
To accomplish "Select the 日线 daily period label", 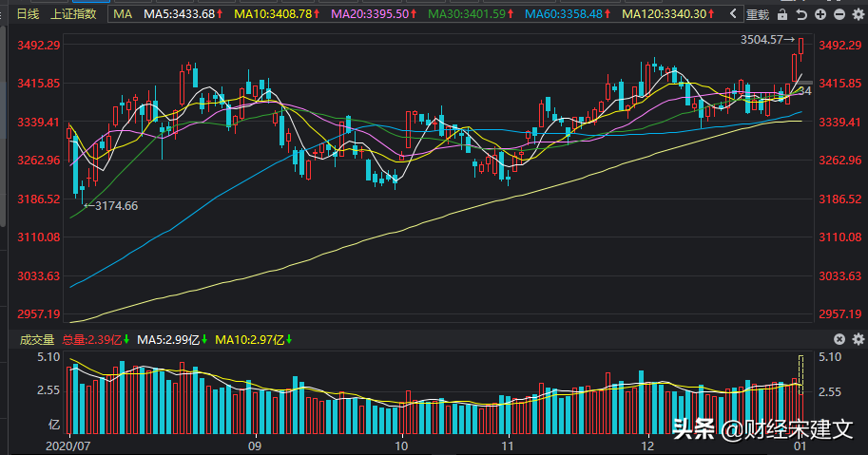I will click(x=29, y=14).
